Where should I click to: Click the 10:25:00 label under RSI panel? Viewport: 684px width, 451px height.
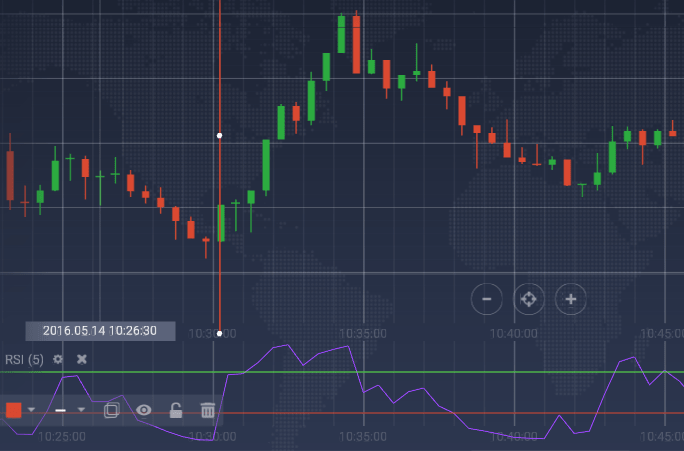tap(62, 437)
